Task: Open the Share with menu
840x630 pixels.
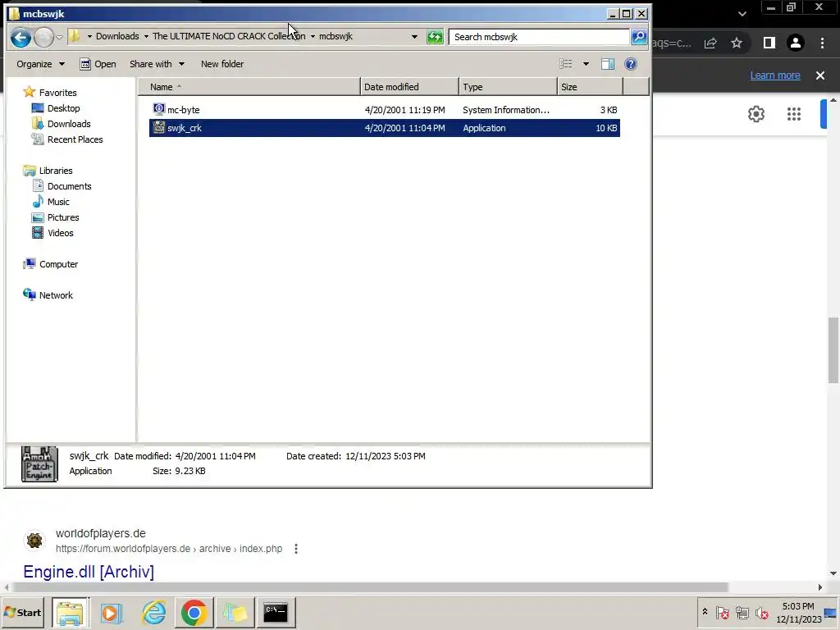Action: click(x=157, y=64)
